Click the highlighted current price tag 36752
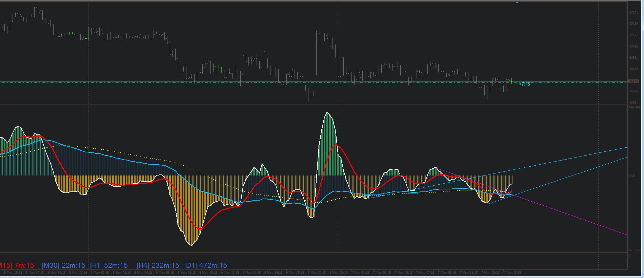This screenshot has height=278, width=644. tap(633, 81)
